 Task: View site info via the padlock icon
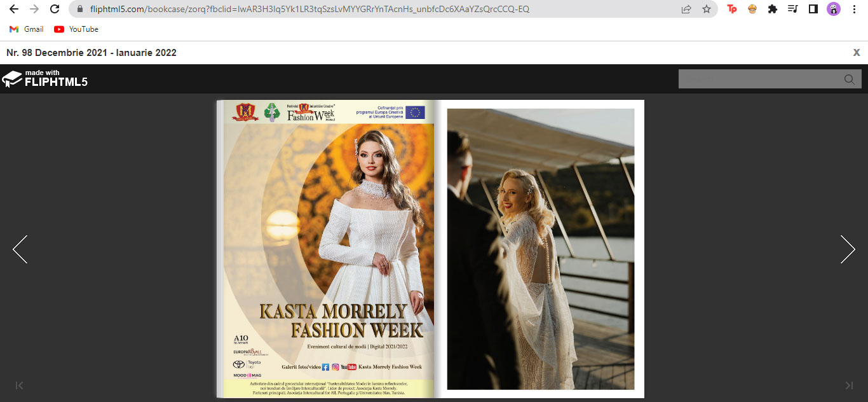[80, 10]
